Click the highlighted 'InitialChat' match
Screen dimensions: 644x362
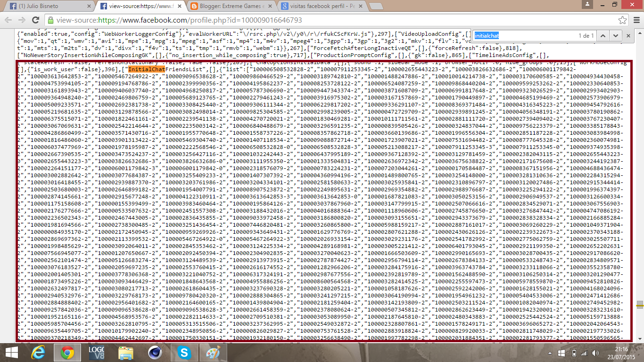coord(146,69)
